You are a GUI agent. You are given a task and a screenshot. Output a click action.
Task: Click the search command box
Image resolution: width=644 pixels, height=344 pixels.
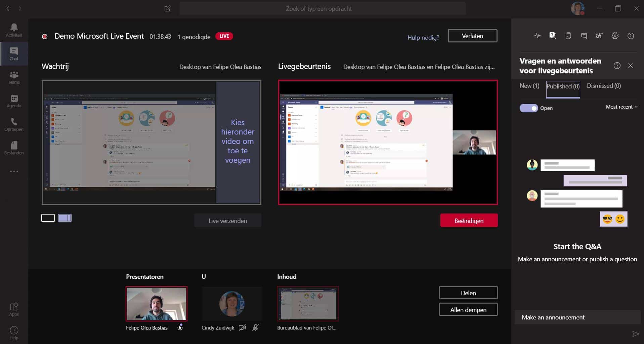[323, 8]
